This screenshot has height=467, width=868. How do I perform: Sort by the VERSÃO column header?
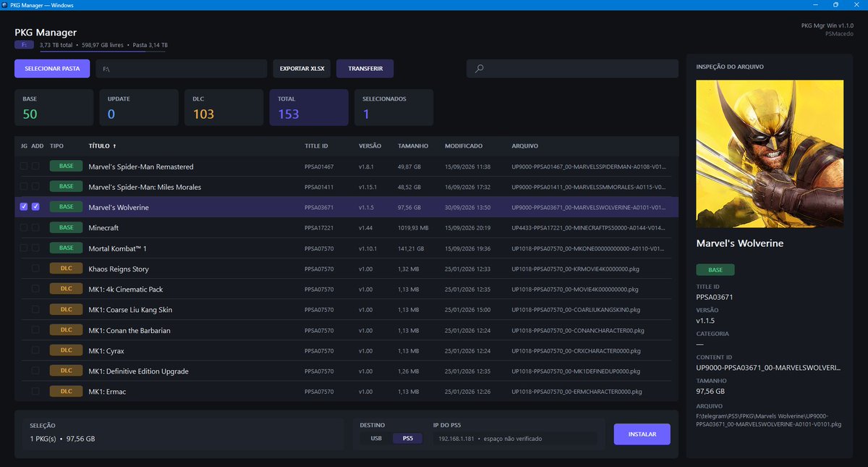click(x=370, y=146)
